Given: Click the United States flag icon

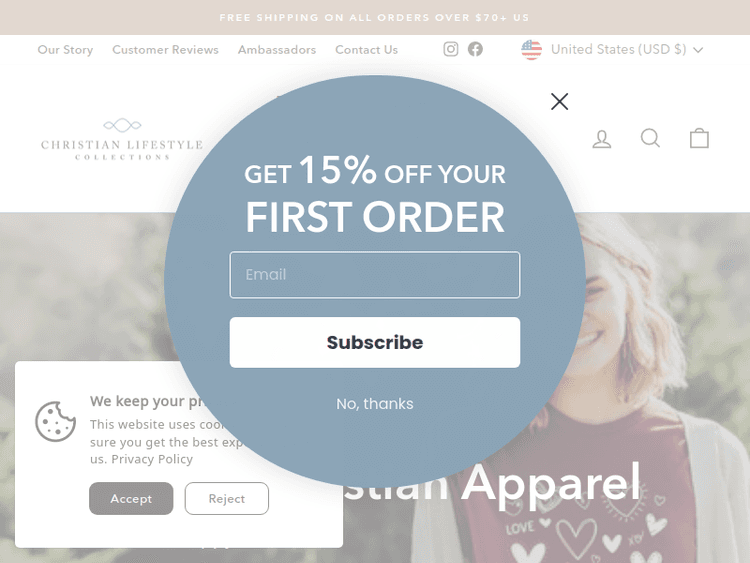Looking at the screenshot, I should [531, 50].
